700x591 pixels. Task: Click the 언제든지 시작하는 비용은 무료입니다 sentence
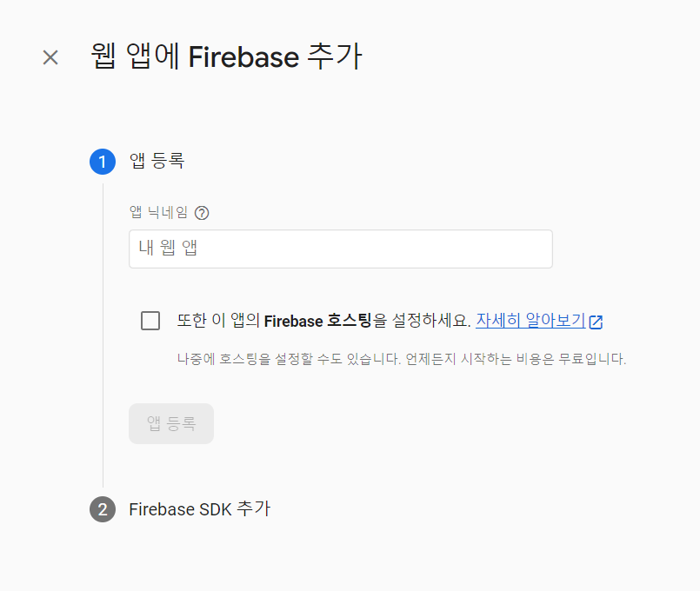point(516,359)
